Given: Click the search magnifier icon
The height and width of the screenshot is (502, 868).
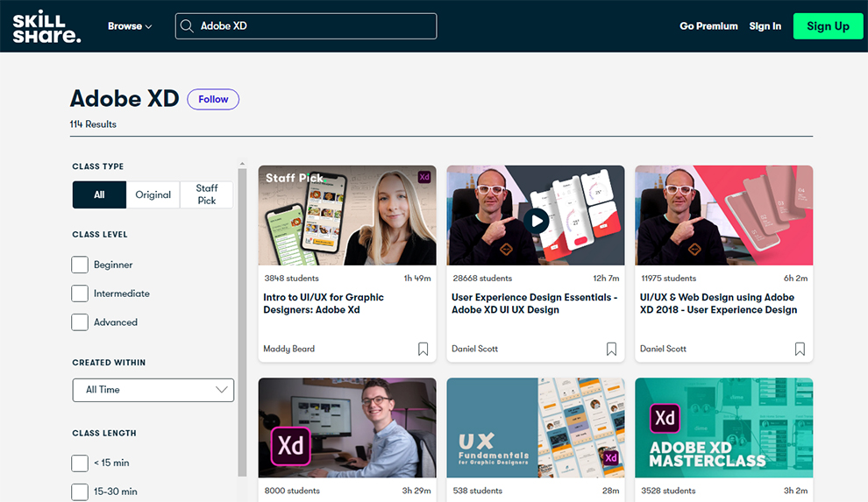Looking at the screenshot, I should [187, 26].
